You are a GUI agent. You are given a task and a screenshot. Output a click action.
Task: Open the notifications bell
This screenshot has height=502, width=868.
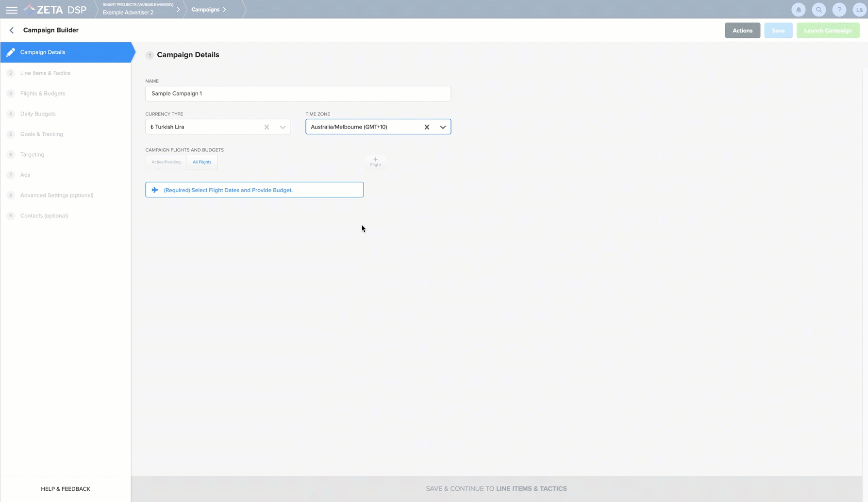798,10
